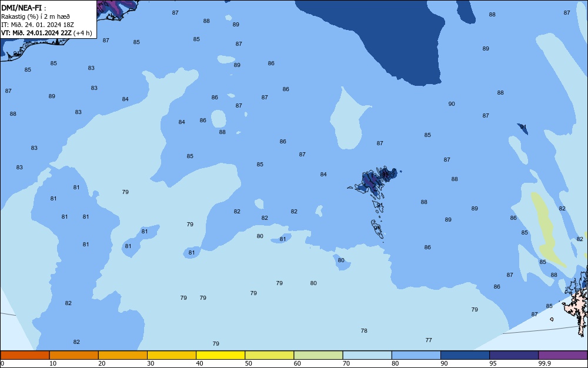Pick the pale blue 70–80 legend swatch
Viewport: 588px width, 368px height.
click(367, 355)
